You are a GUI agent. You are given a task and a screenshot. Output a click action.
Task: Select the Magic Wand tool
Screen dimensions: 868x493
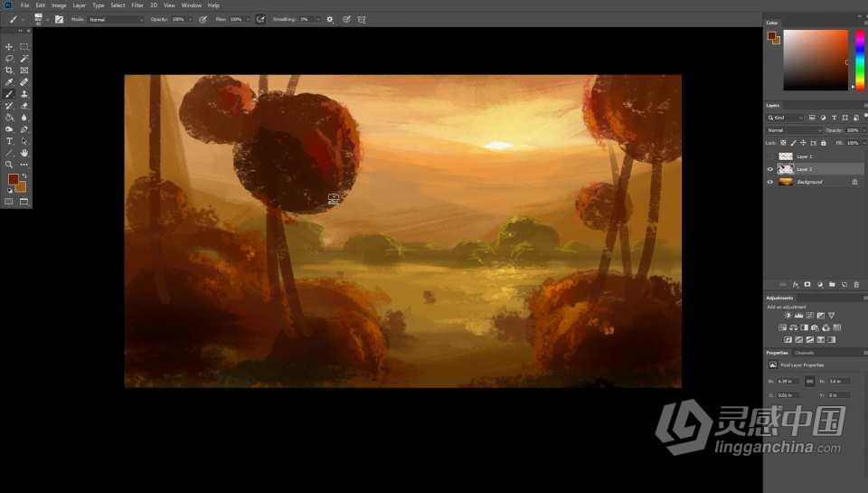click(24, 59)
